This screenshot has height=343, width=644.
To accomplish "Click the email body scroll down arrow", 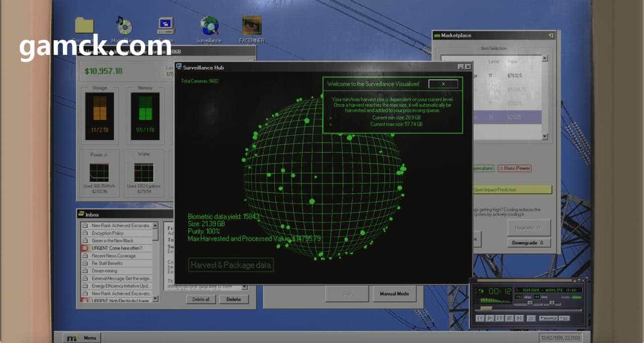I will (x=245, y=287).
